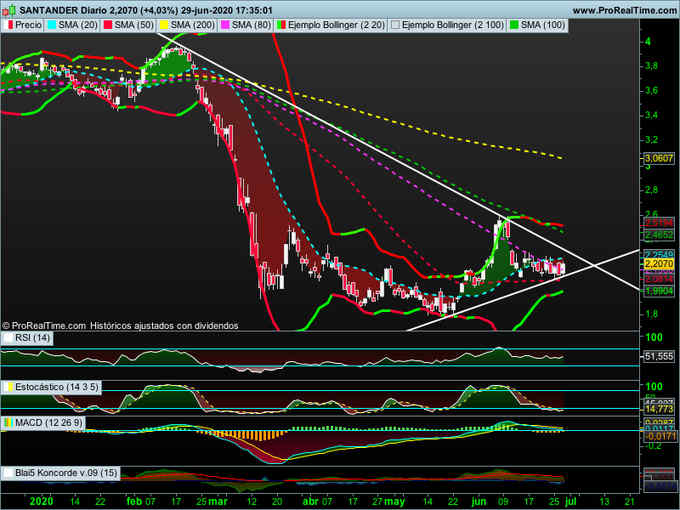Click the green 2,4652 value tag
This screenshot has width=680, height=510.
(659, 235)
